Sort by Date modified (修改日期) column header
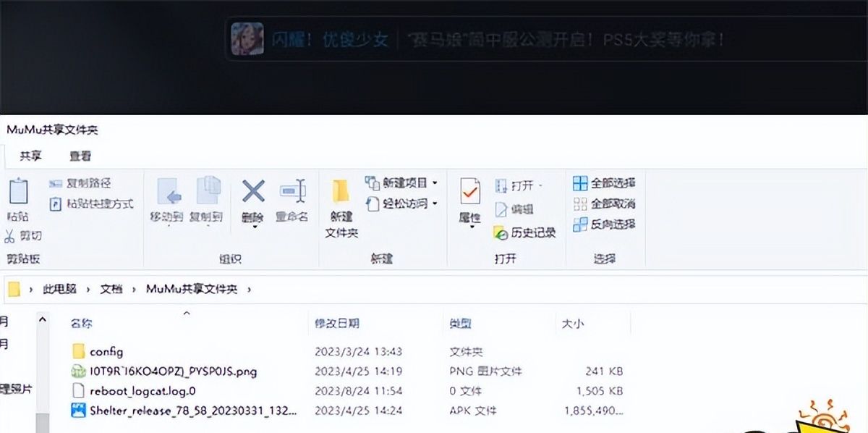 point(337,324)
